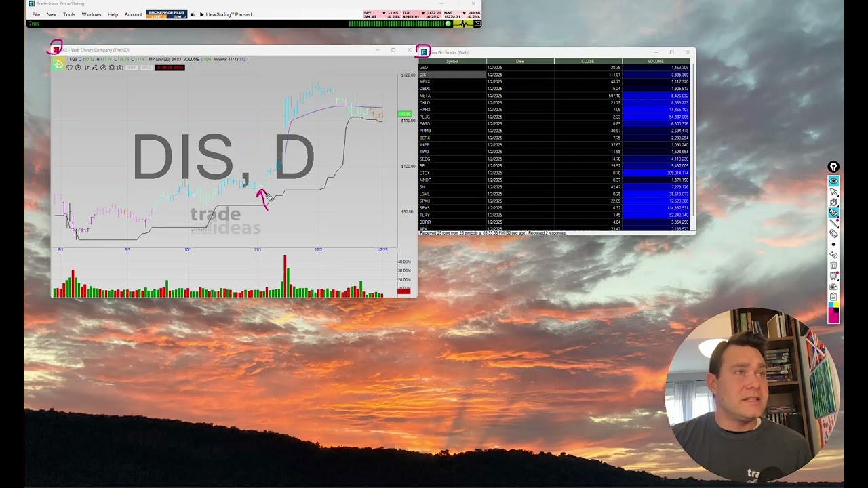
Task: Click the Disney logo in chart
Action: pos(58,64)
